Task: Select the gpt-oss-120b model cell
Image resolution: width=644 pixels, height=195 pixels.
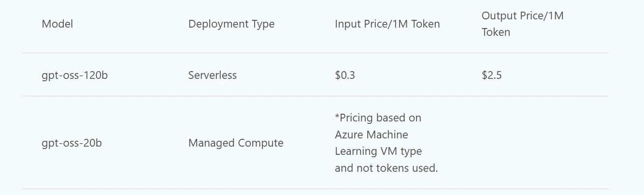Action: pyautogui.click(x=74, y=75)
